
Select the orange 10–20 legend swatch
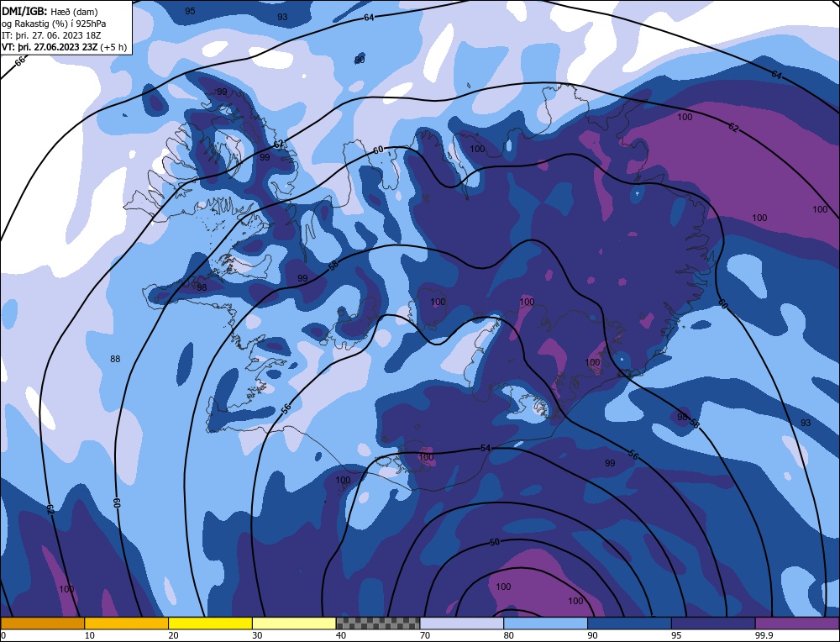[126, 623]
